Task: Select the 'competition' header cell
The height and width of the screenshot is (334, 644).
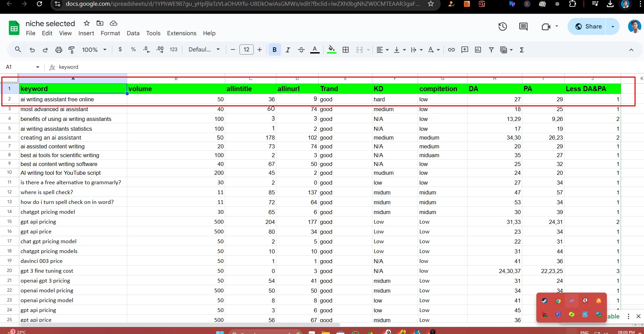Action: click(442, 89)
